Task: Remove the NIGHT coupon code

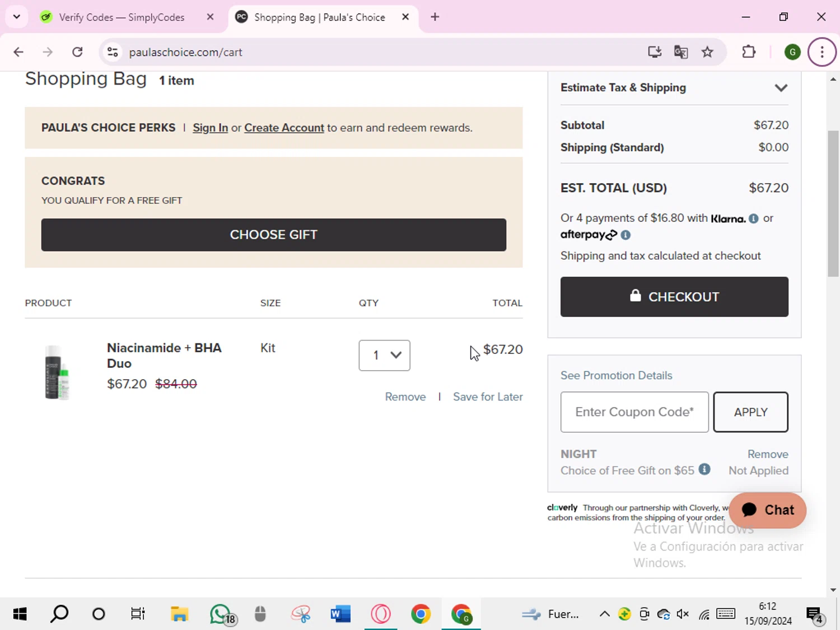Action: pos(768,454)
